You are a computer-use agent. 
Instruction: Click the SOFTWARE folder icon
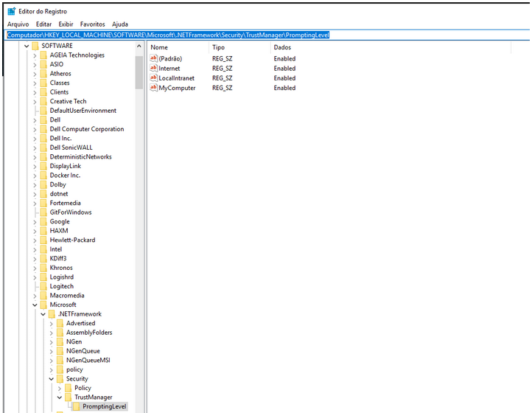click(x=35, y=46)
